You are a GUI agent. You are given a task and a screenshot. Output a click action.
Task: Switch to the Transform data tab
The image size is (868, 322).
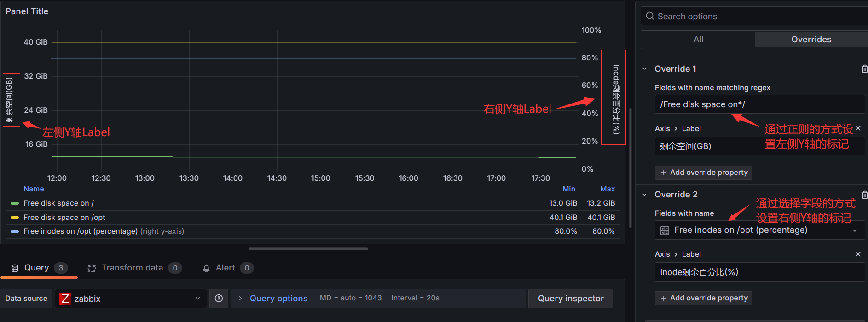(x=132, y=268)
